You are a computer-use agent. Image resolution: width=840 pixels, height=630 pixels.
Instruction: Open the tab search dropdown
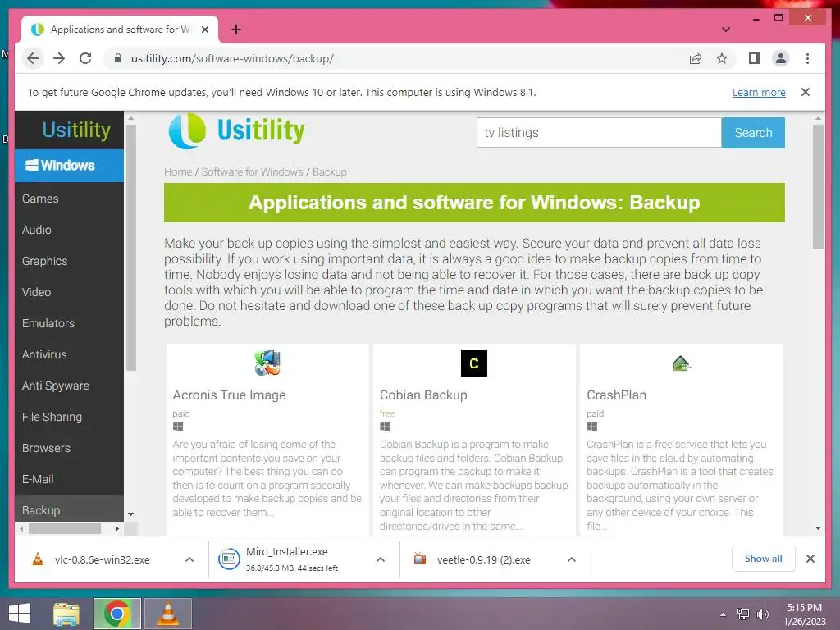725,30
